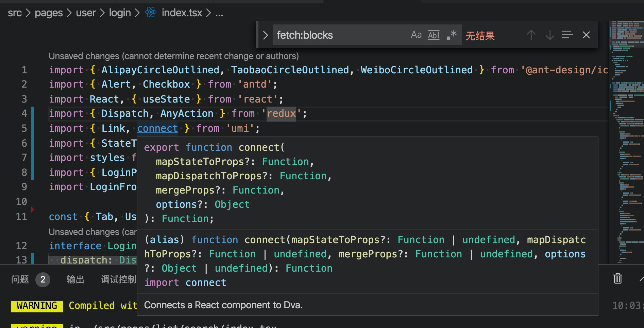Go to previous match with the up arrow
The height and width of the screenshot is (328, 644).
531,35
